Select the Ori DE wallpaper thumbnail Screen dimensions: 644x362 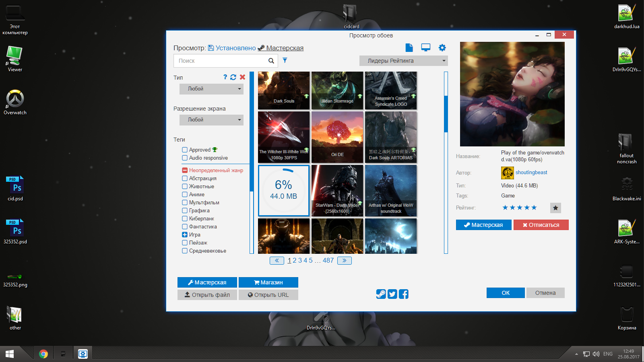point(337,137)
